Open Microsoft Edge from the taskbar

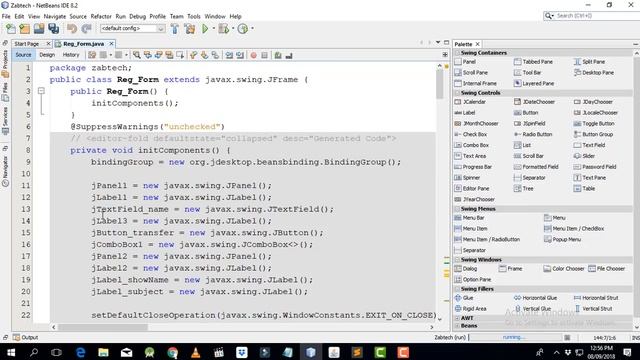pyautogui.click(x=80, y=352)
